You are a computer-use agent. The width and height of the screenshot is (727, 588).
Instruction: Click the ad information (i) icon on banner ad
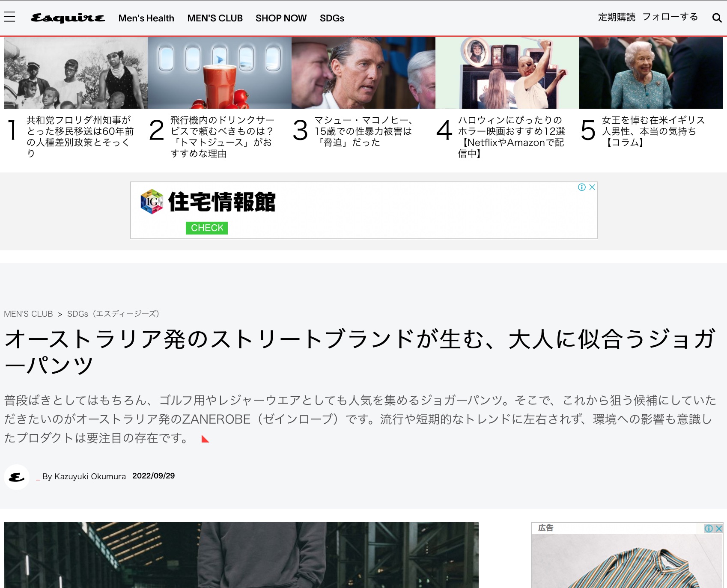[583, 187]
